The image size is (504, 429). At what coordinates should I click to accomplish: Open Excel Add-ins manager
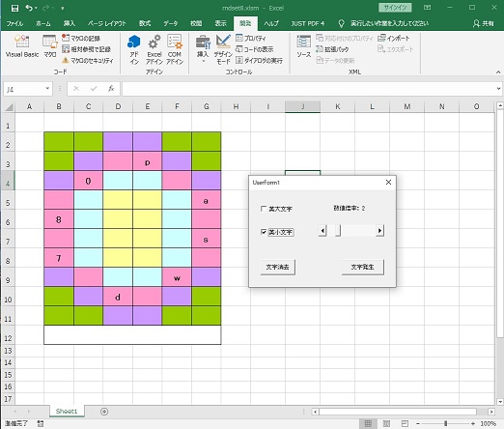(154, 49)
